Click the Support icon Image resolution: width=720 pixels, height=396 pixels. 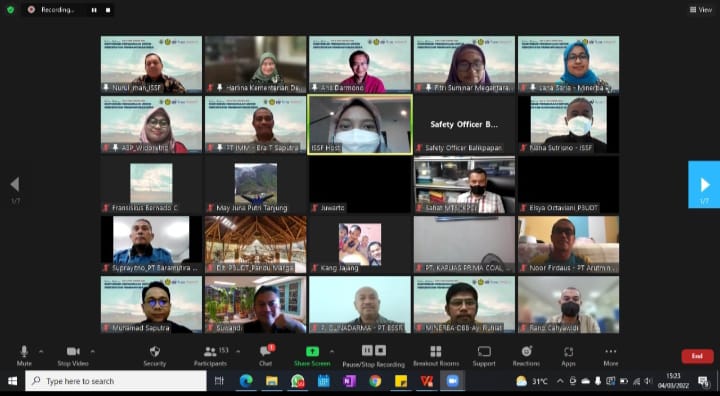[x=484, y=356]
